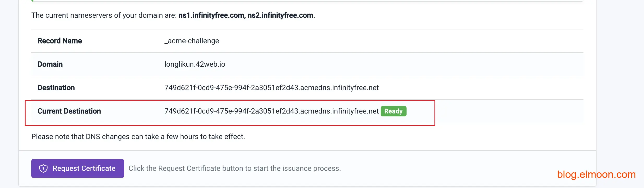Image resolution: width=644 pixels, height=188 pixels.
Task: Click the green Ready status badge
Action: (393, 111)
